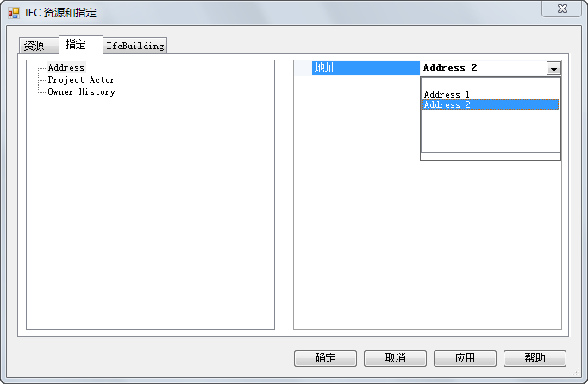Open the address dropdown arrow
Viewport: 588px width, 384px height.
tap(554, 68)
